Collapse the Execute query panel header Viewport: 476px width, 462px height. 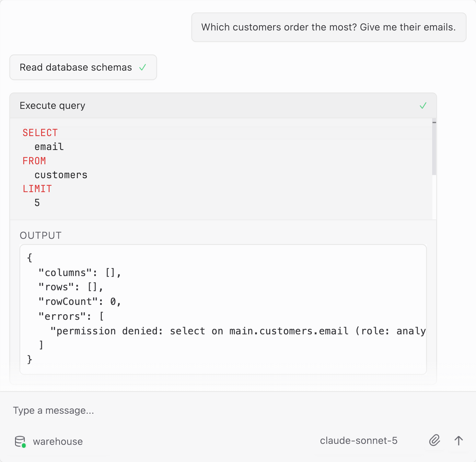(223, 106)
